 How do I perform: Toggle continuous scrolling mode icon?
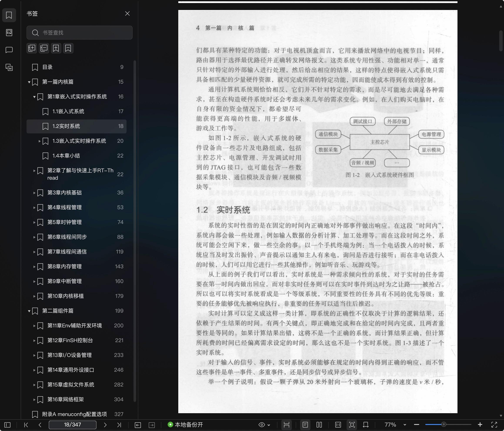click(287, 425)
